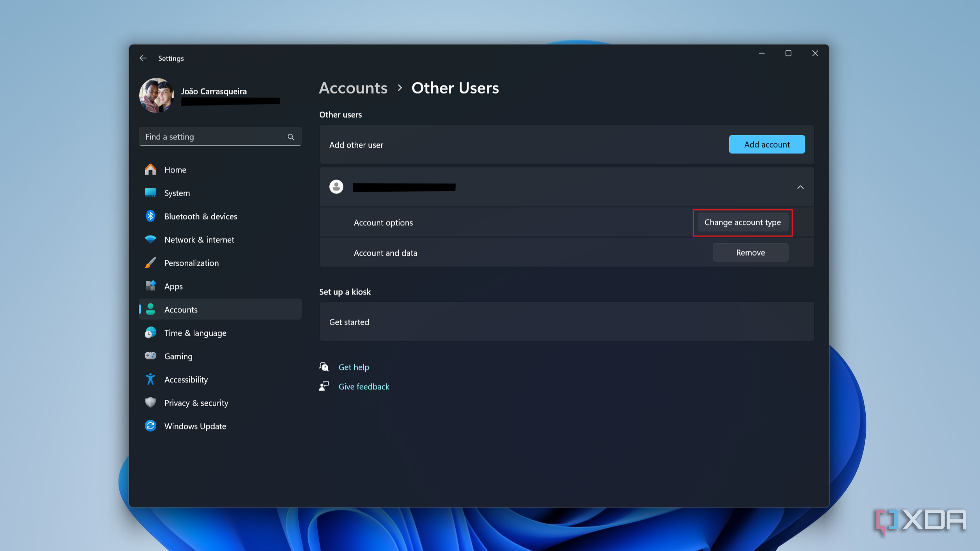Click the Change account type button
Viewport: 980px width, 551px height.
click(742, 222)
